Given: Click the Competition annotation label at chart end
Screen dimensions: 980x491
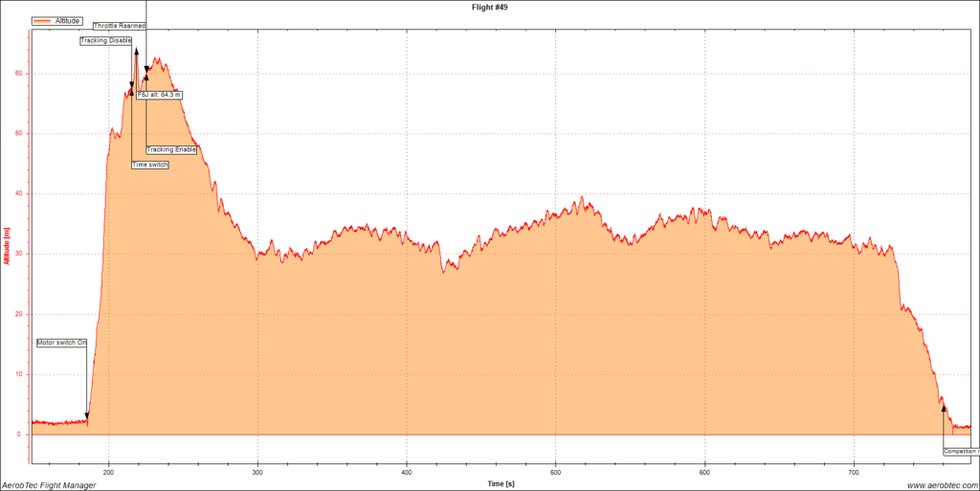Looking at the screenshot, I should (960, 451).
